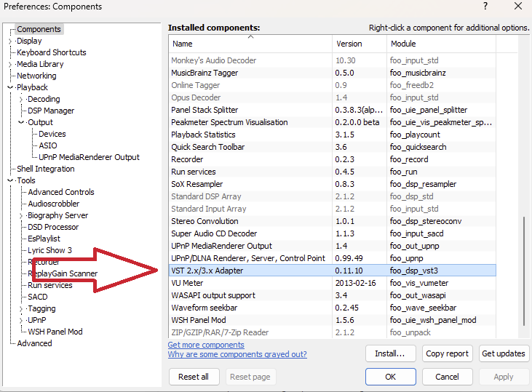The height and width of the screenshot is (392, 532).
Task: Select Keyboard Shortcuts in the tree
Action: 52,52
